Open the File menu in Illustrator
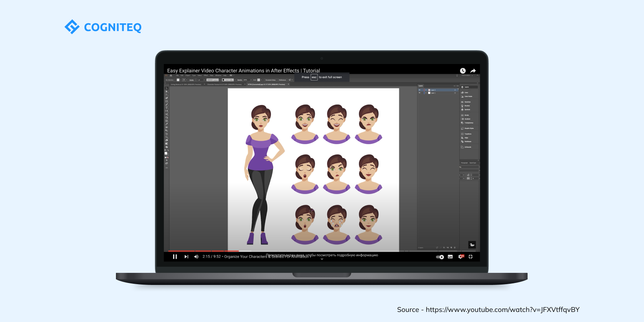Viewport: 644px width, 322px height. [177, 75]
